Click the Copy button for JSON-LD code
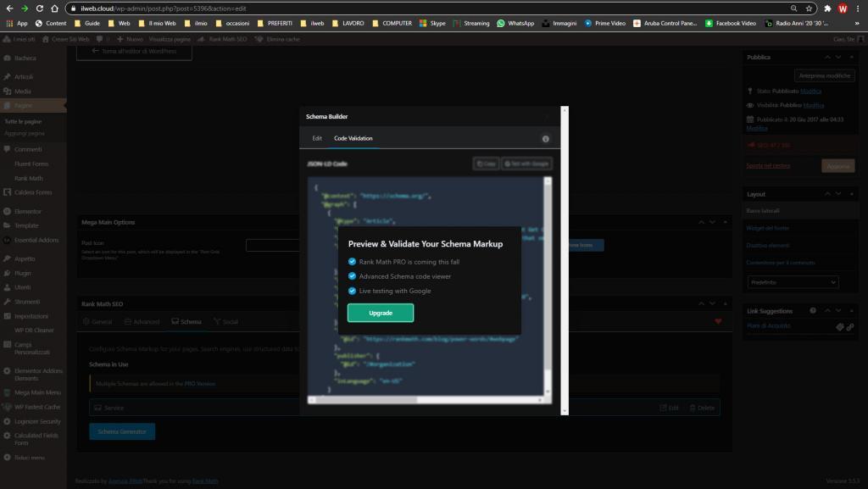This screenshot has width=868, height=489. point(486,164)
